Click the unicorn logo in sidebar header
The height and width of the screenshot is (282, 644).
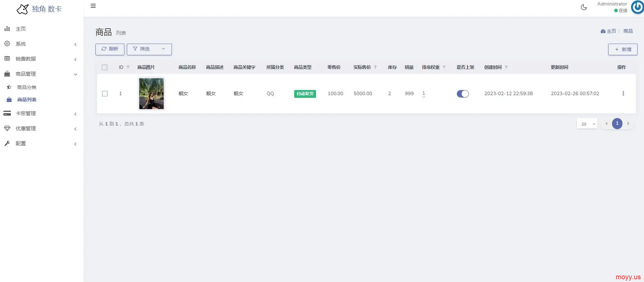click(x=23, y=9)
